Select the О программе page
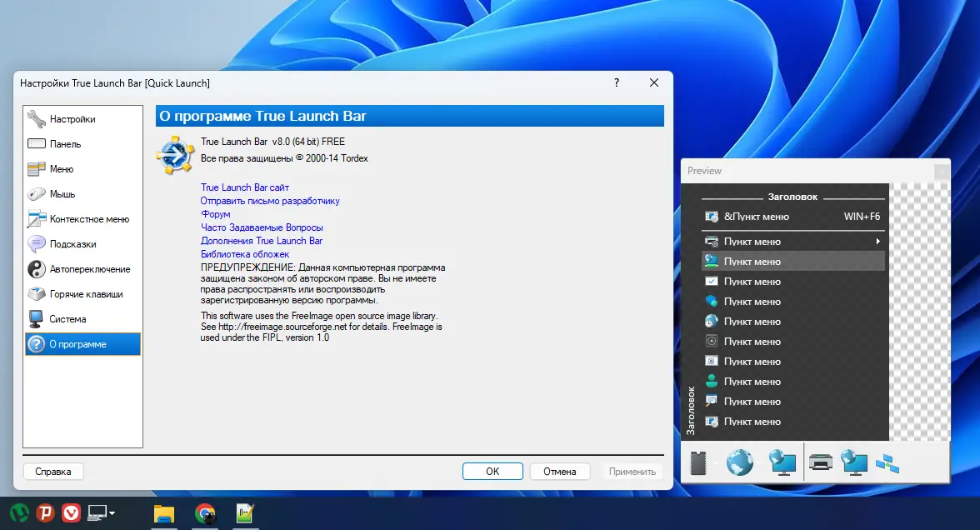 click(82, 343)
